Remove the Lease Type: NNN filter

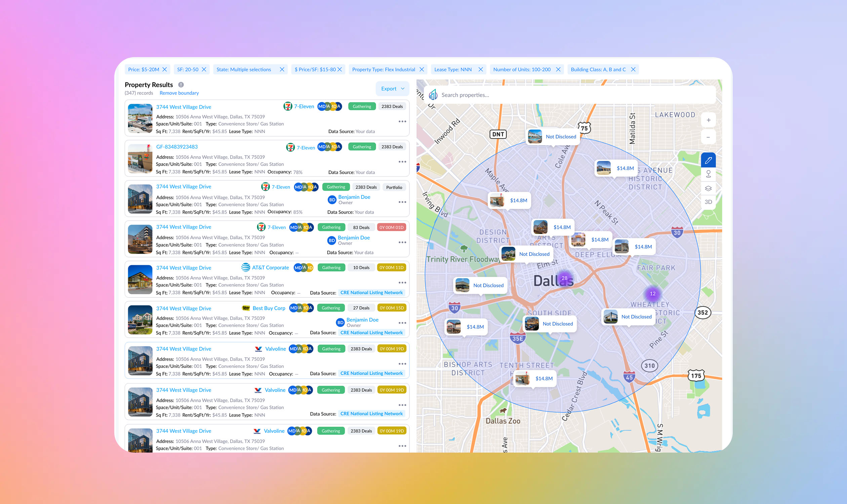[481, 69]
